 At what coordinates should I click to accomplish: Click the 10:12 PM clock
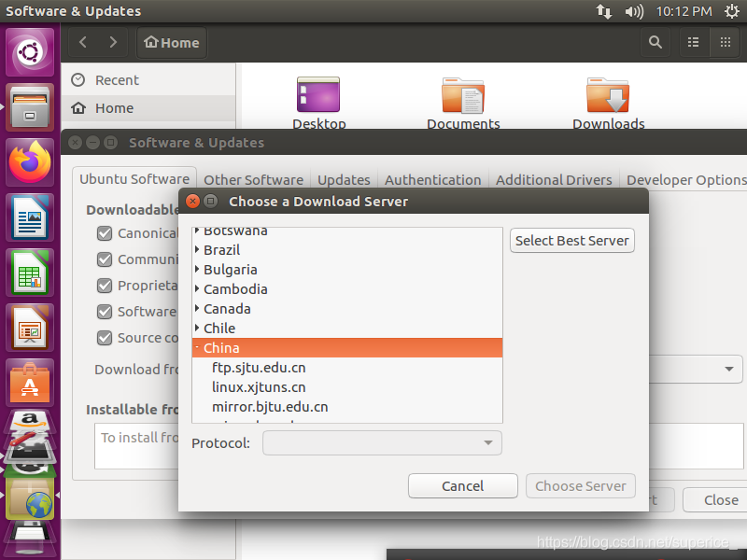(684, 11)
